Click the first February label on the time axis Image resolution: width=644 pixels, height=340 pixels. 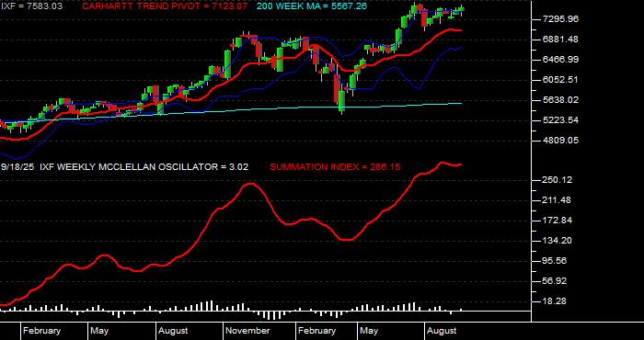pyautogui.click(x=41, y=331)
